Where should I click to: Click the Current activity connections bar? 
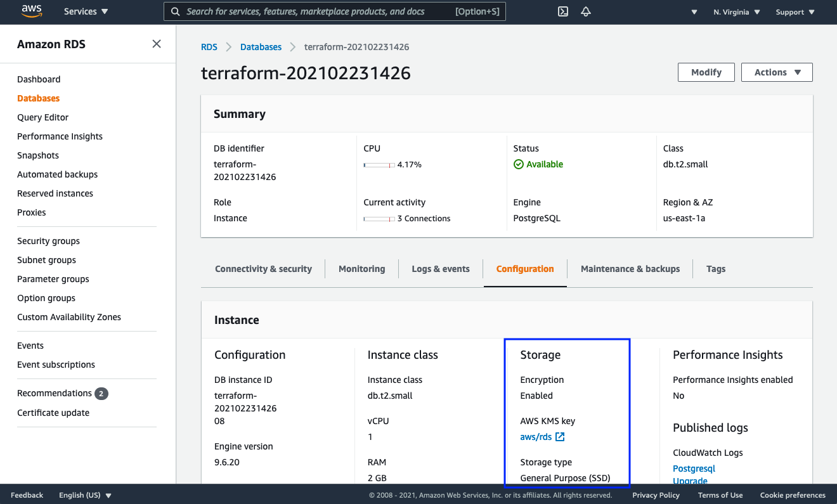tap(379, 219)
